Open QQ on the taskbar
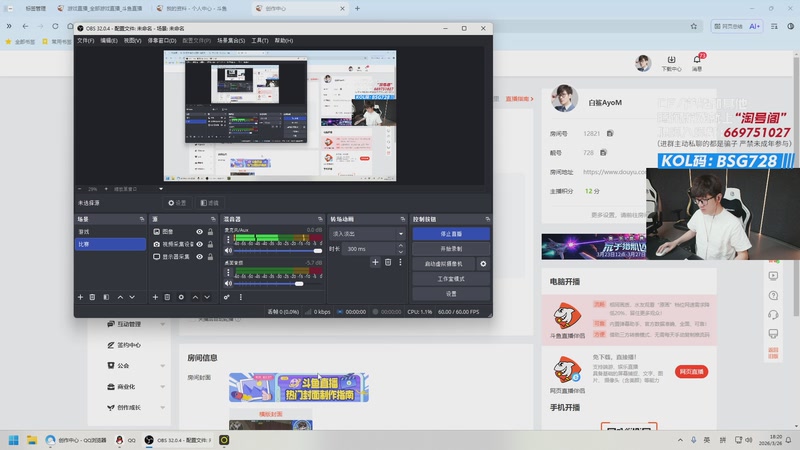800x450 pixels. [x=125, y=440]
